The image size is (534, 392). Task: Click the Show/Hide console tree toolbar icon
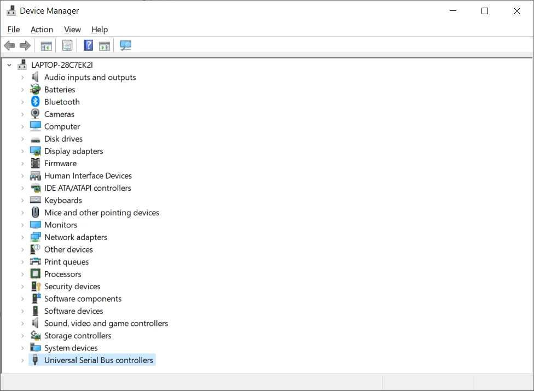tap(47, 45)
